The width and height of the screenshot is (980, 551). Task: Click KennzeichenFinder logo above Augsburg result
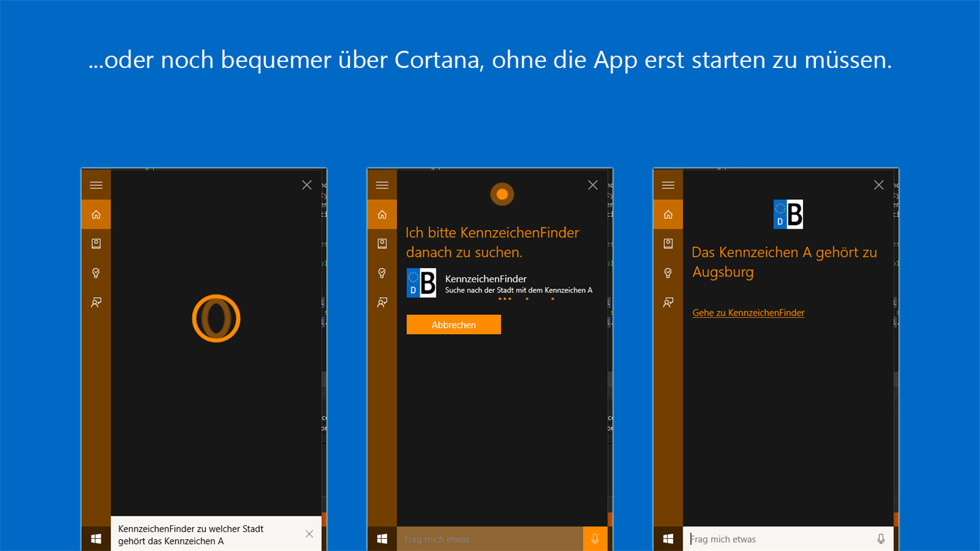[x=788, y=214]
